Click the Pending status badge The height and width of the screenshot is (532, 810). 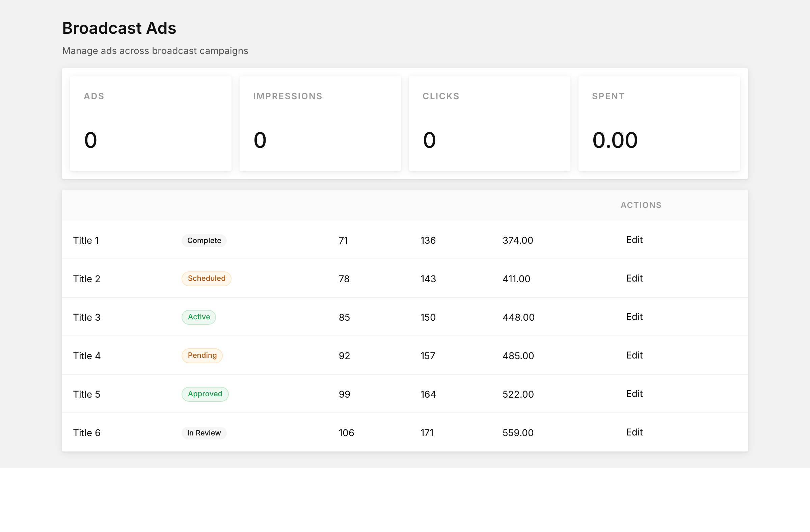[x=202, y=355]
